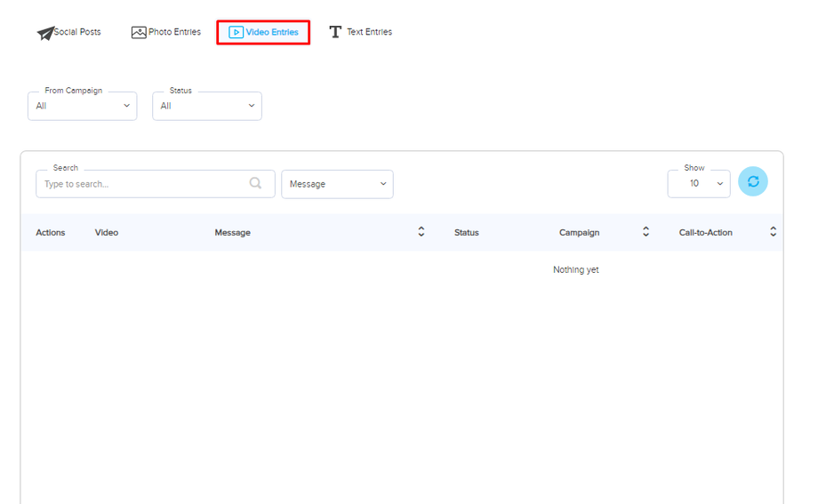Open the Photo Entries tab

point(174,32)
